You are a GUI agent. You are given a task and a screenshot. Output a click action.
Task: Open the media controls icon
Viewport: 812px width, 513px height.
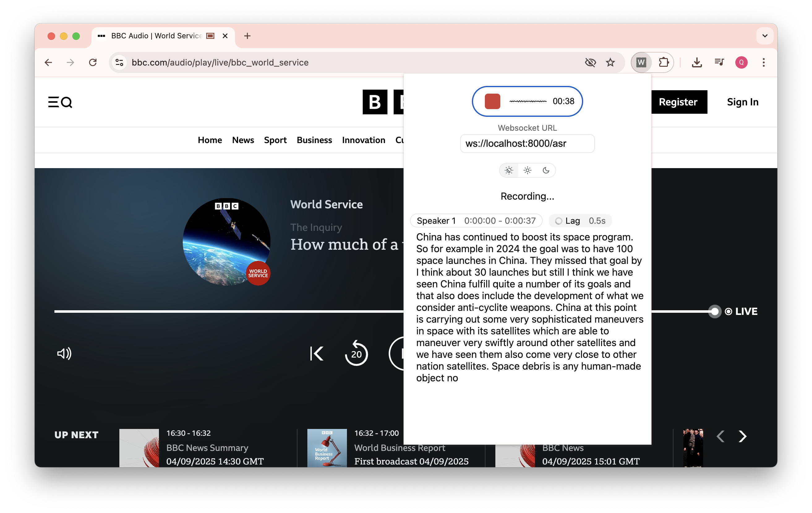pyautogui.click(x=719, y=62)
